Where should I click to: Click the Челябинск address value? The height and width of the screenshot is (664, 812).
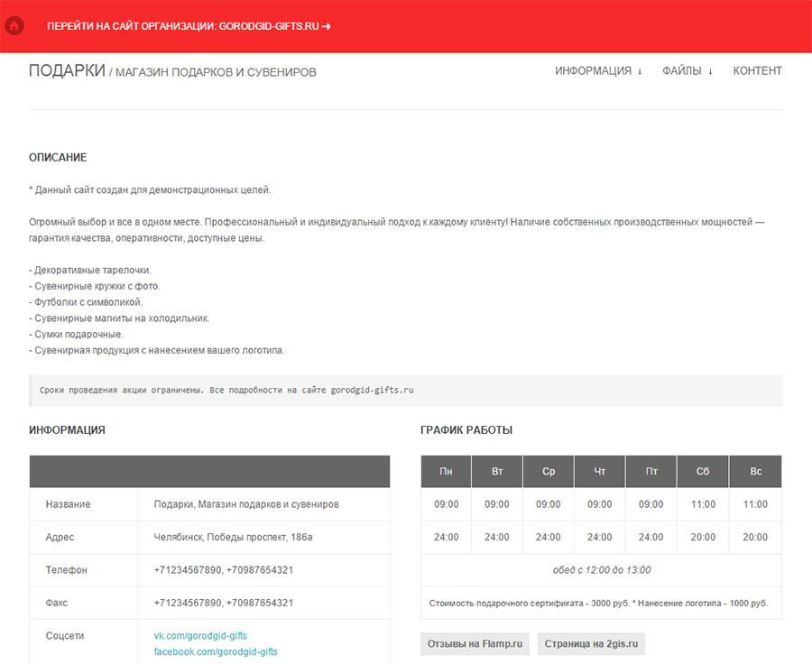pos(233,538)
